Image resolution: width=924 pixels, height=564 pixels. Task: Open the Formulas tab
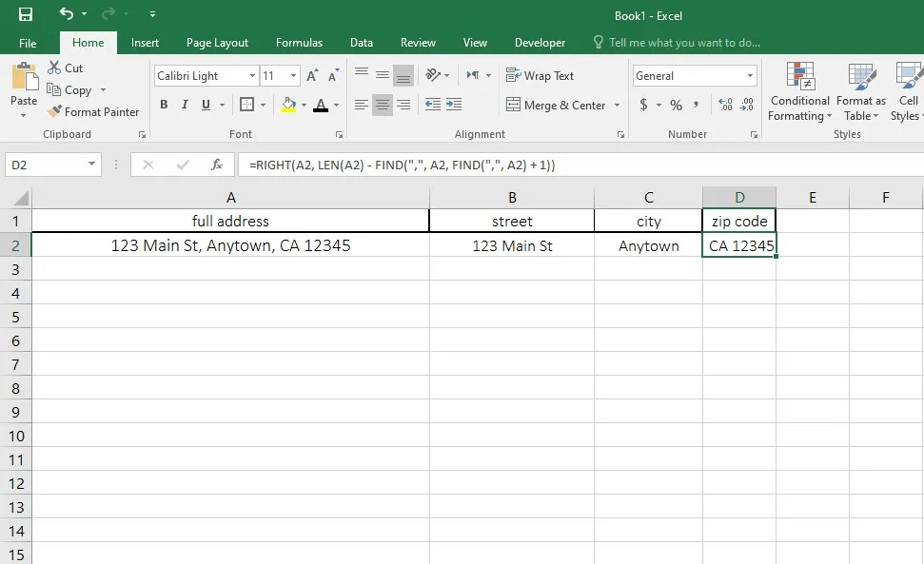(299, 43)
